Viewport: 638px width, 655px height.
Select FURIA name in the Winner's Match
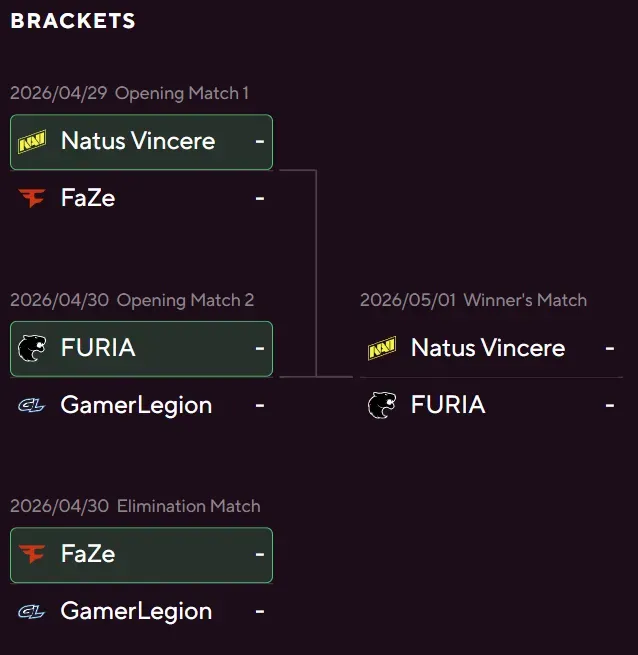click(x=448, y=405)
